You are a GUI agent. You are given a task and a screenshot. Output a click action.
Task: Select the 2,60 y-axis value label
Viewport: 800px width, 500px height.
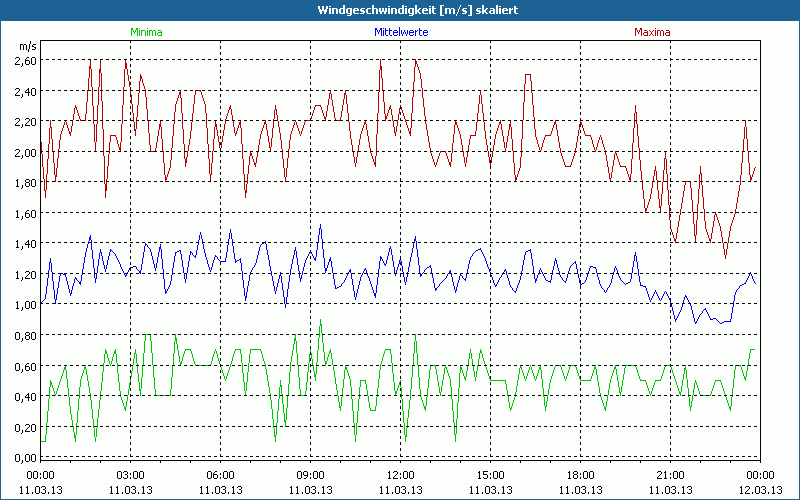(x=26, y=61)
